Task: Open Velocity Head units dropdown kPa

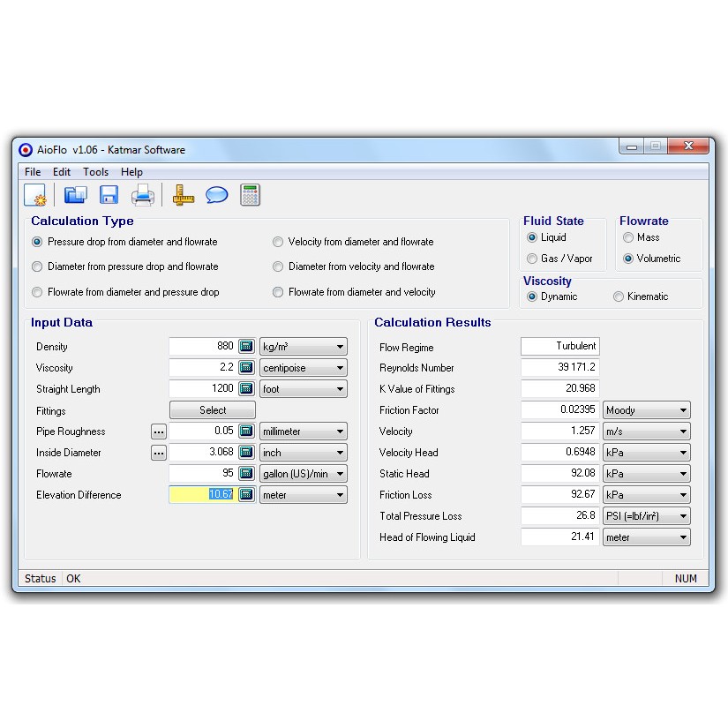Action: point(646,452)
